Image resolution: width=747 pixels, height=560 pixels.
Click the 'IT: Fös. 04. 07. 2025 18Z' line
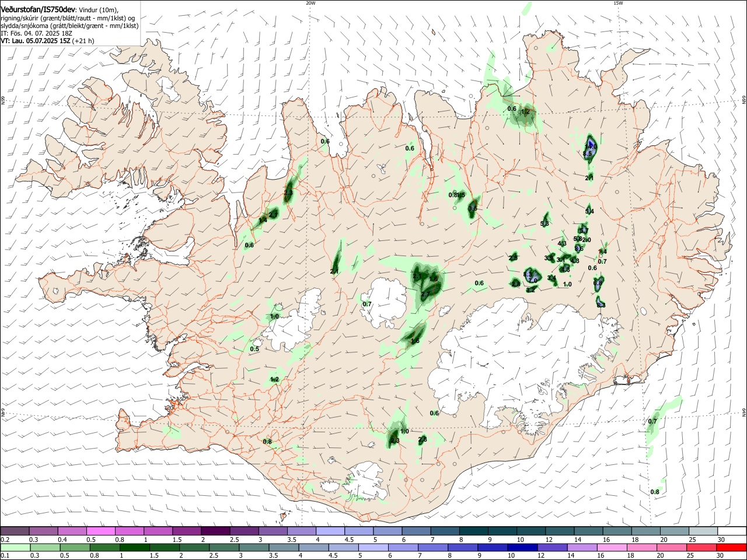36,34
